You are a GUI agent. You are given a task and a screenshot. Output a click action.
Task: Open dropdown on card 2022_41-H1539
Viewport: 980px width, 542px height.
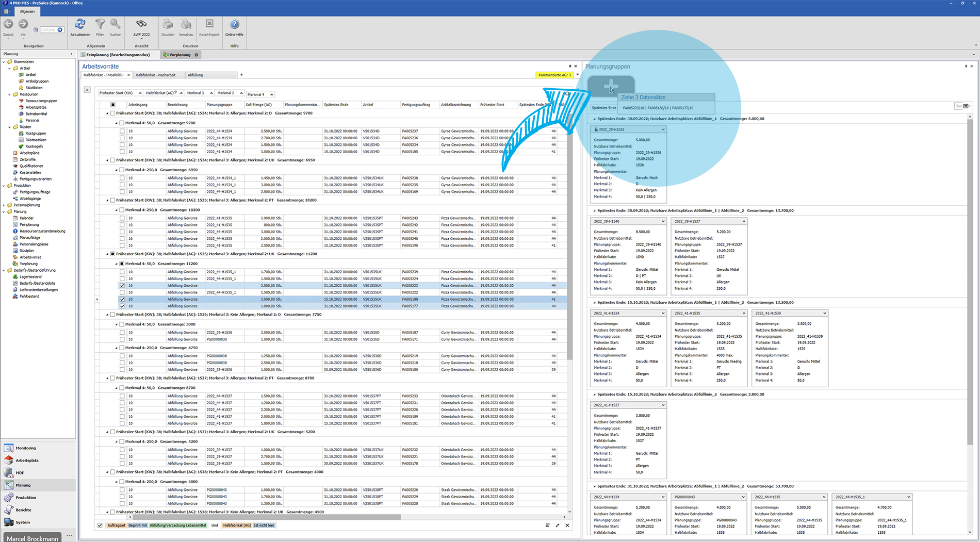(x=824, y=313)
